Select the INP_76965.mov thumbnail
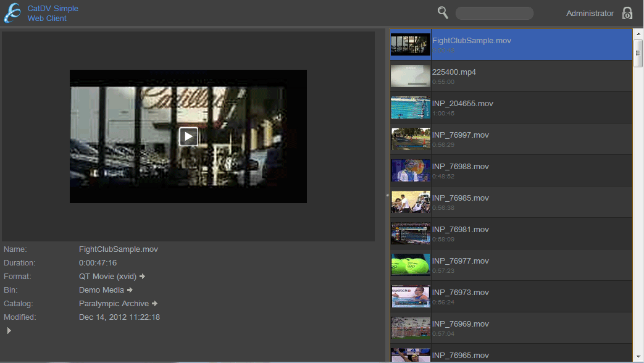The height and width of the screenshot is (363, 644). point(411,355)
